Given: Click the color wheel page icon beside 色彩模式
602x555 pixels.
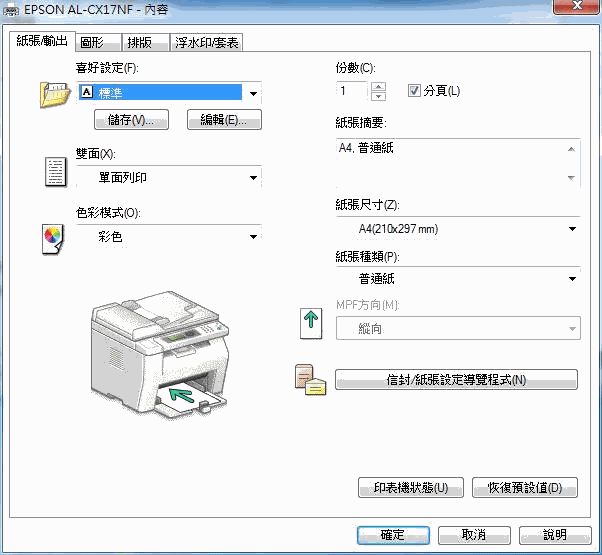Looking at the screenshot, I should [53, 239].
